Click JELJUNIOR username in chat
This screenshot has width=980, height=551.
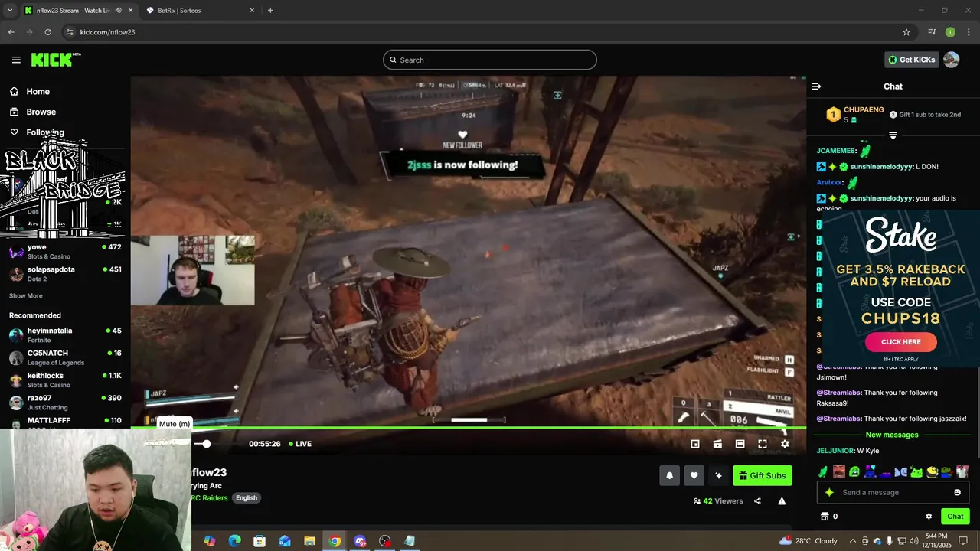[x=835, y=451]
